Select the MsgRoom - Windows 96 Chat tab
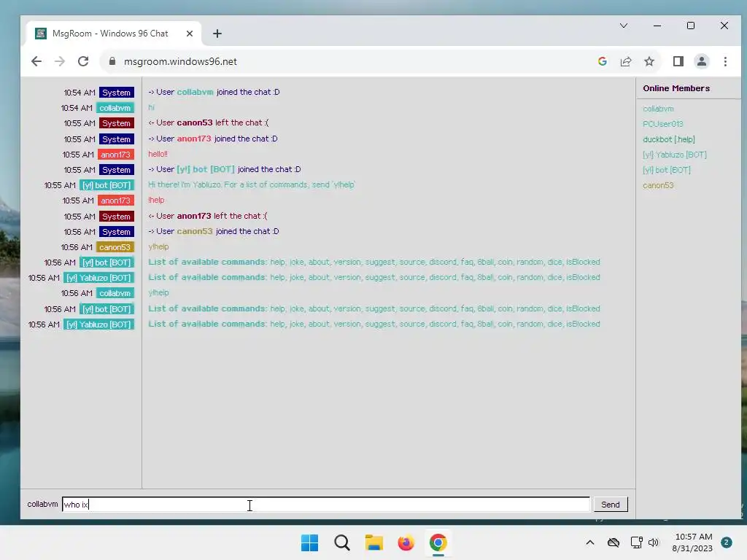Image resolution: width=747 pixels, height=560 pixels. [113, 34]
